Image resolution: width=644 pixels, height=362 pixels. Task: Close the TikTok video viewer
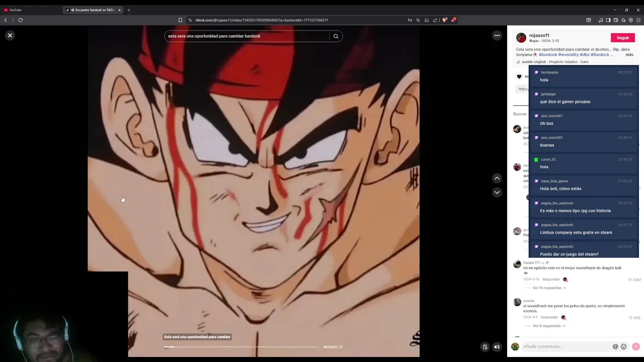10,36
